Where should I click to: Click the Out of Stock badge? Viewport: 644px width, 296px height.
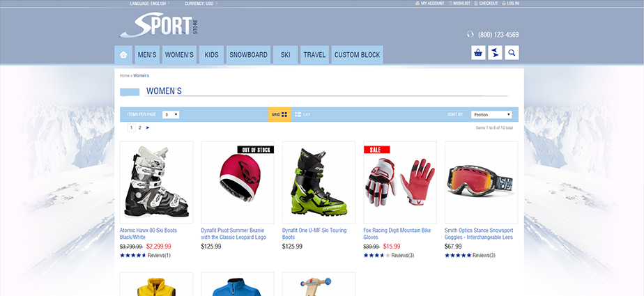click(256, 150)
